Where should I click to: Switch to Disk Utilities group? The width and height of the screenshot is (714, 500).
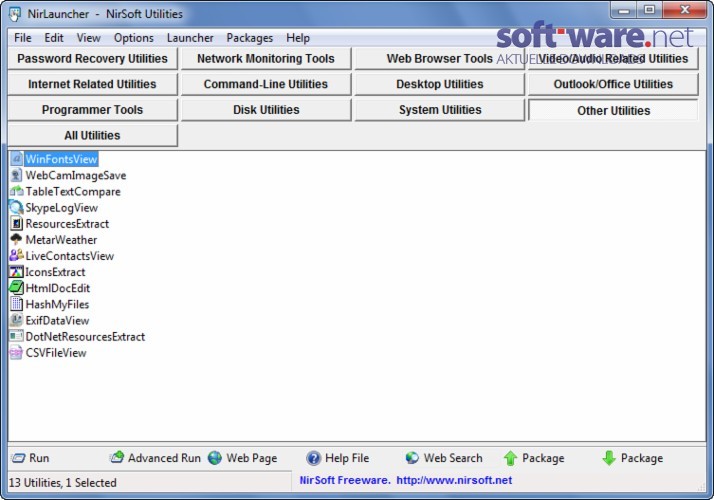[266, 110]
